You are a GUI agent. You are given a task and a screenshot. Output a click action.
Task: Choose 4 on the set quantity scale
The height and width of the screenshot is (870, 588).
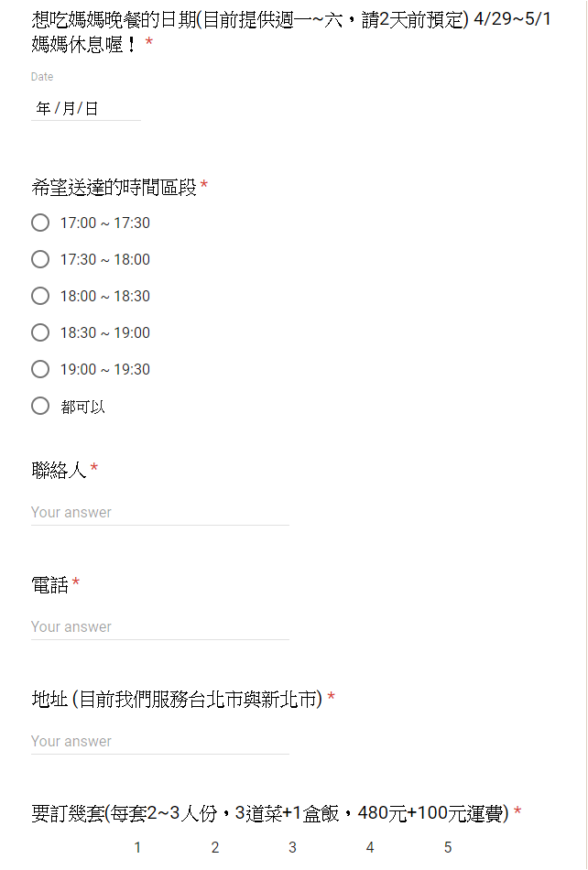[x=370, y=847]
